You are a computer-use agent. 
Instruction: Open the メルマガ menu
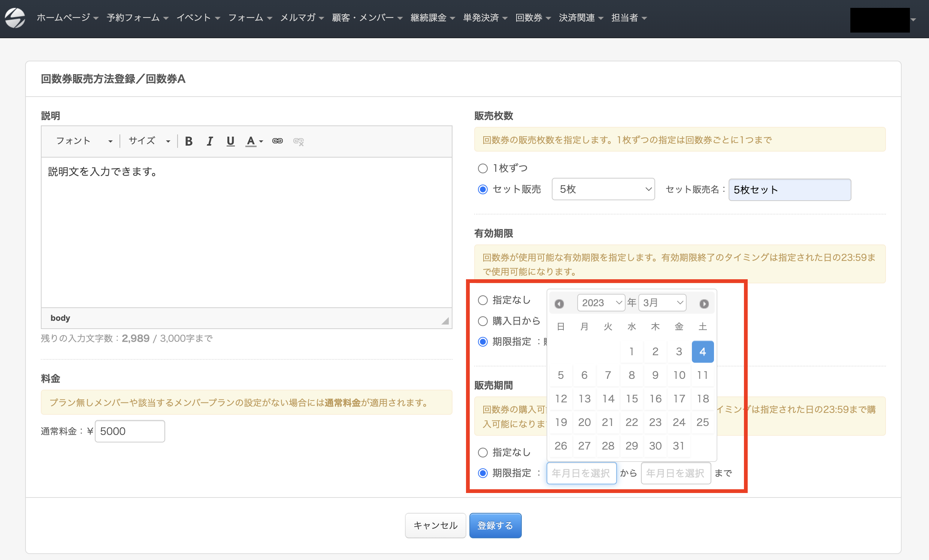click(x=302, y=18)
